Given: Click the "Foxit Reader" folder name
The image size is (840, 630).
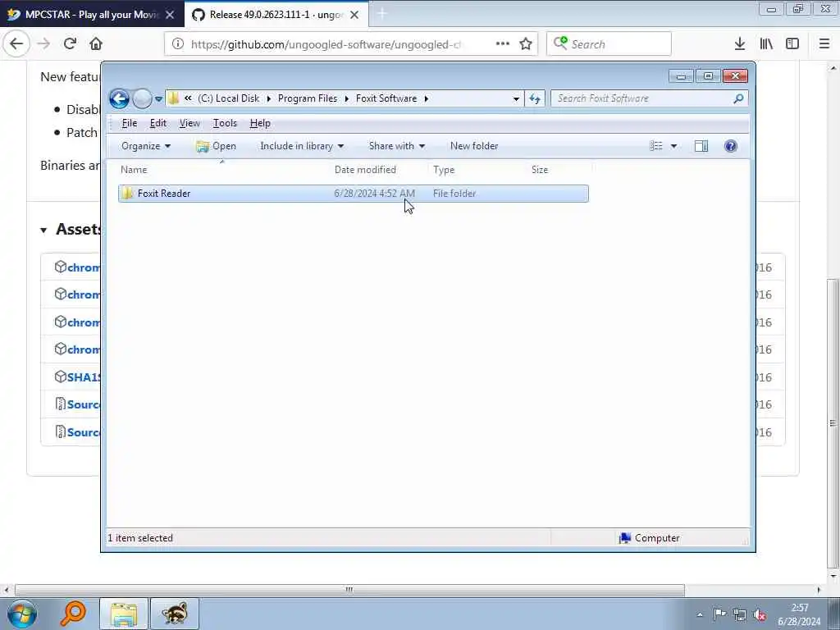Looking at the screenshot, I should [x=164, y=194].
